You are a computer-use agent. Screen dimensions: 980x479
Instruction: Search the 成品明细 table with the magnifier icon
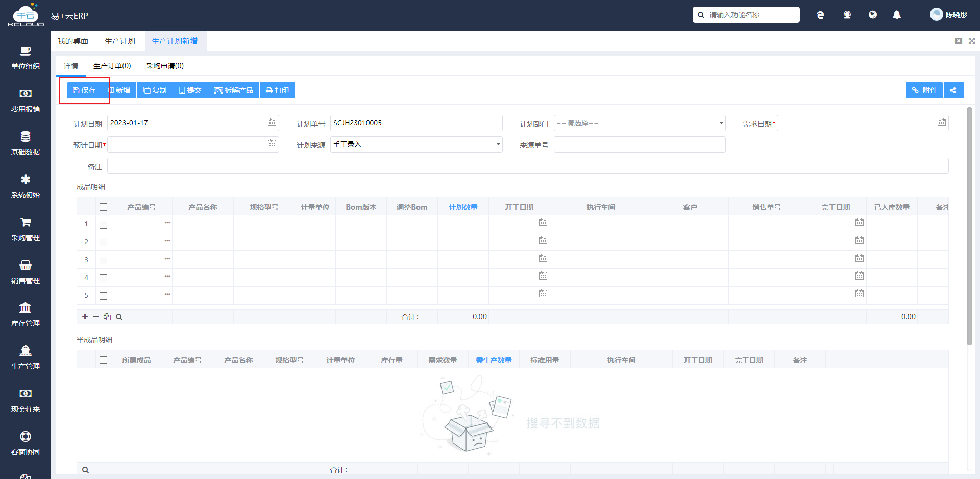pyautogui.click(x=119, y=317)
